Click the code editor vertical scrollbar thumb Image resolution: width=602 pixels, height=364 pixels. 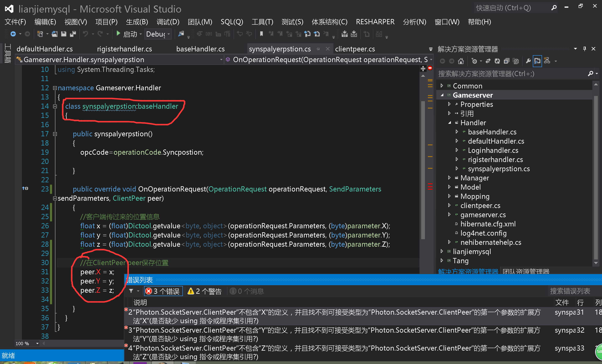tap(423, 170)
